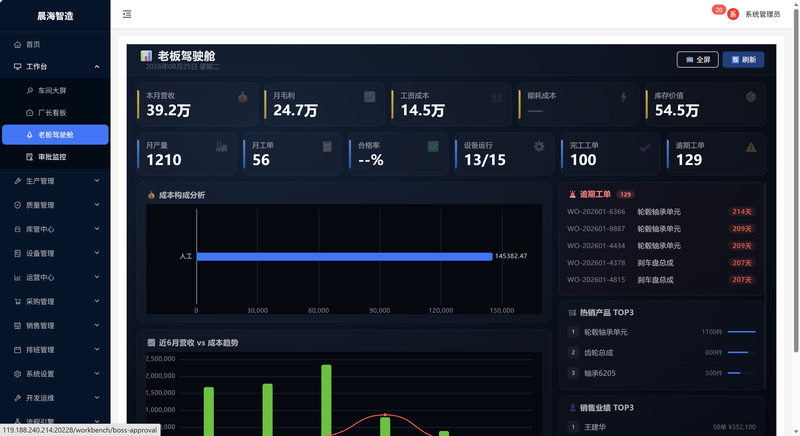Click the 刷新 refresh button

[743, 60]
